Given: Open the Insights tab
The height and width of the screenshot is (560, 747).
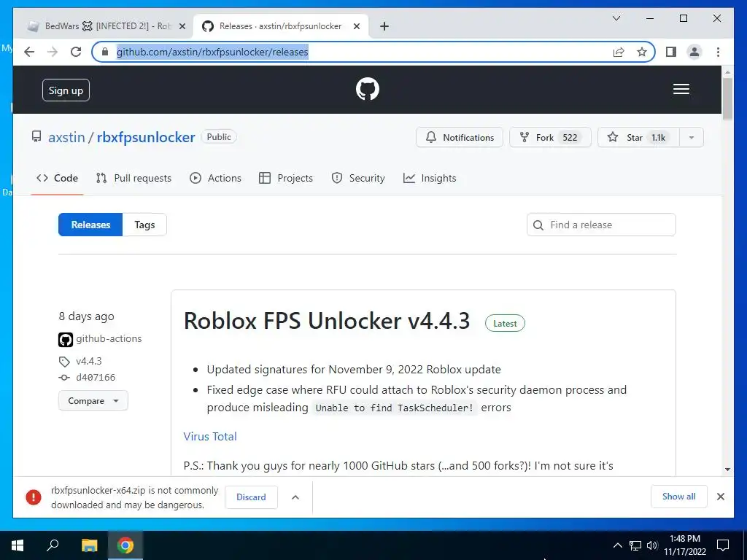Looking at the screenshot, I should 429,178.
